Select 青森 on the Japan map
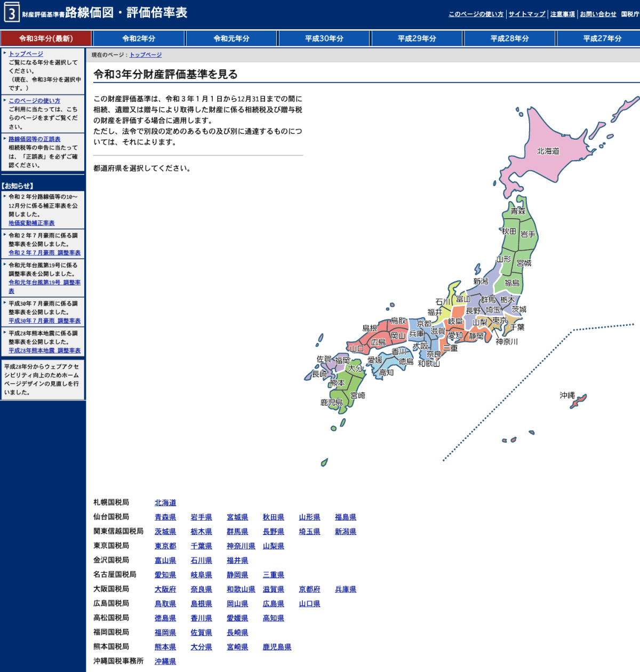640x672 pixels. pyautogui.click(x=518, y=211)
